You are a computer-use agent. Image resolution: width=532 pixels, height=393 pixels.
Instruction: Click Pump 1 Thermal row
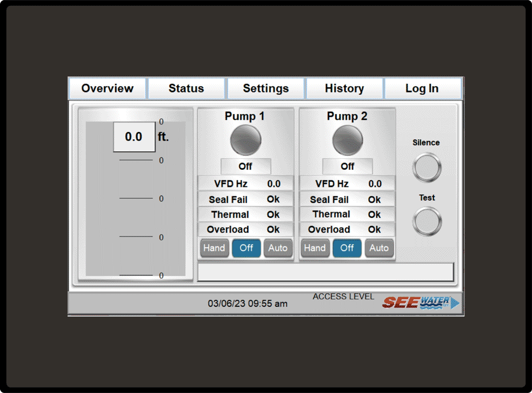click(x=246, y=214)
